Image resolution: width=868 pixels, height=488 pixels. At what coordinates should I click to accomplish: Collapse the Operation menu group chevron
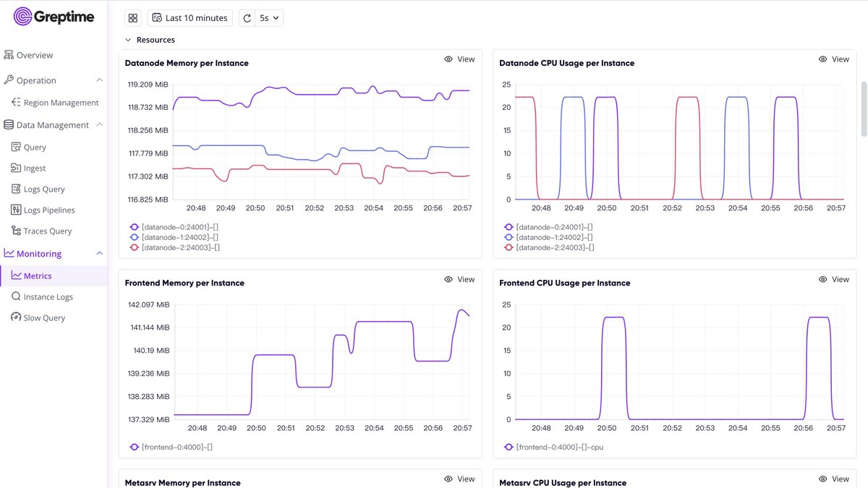(x=100, y=80)
